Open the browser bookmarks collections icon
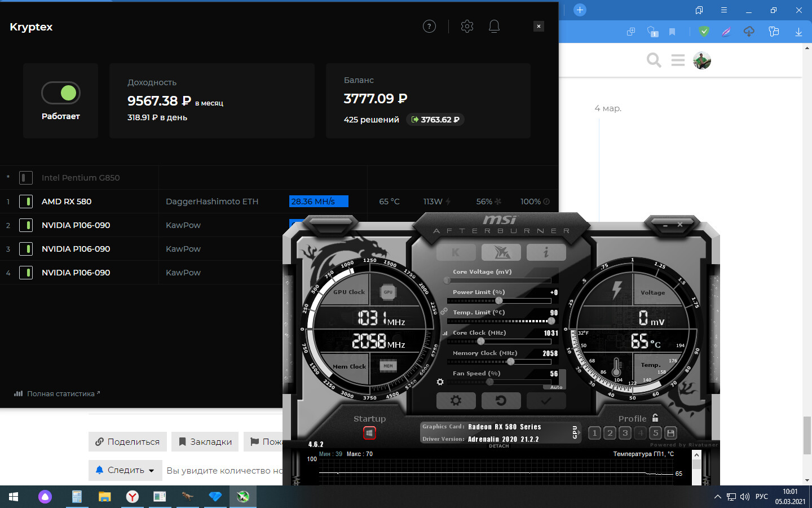 699,10
